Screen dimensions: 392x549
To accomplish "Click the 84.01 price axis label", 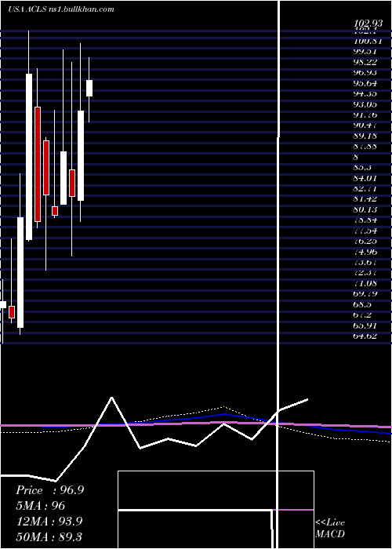I will [365, 178].
